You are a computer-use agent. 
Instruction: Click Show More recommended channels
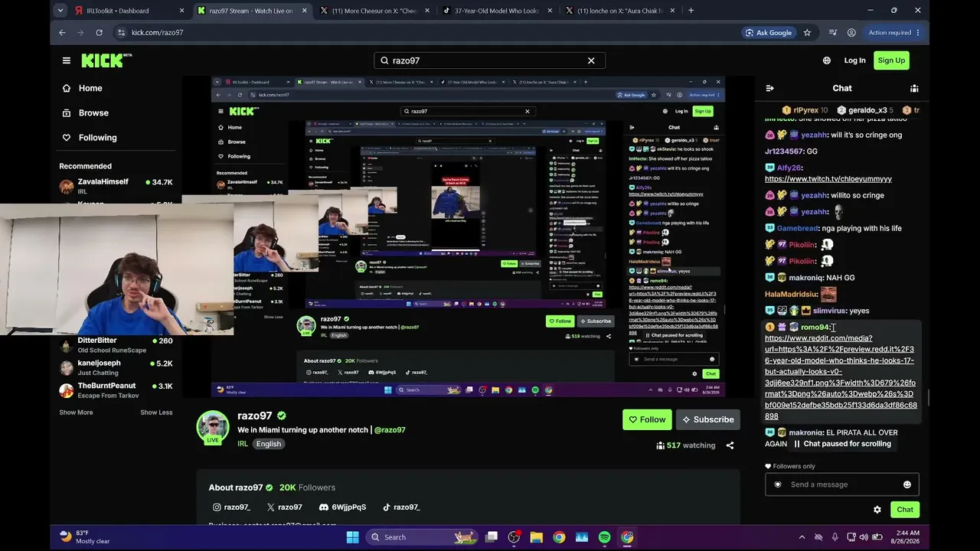coord(76,412)
